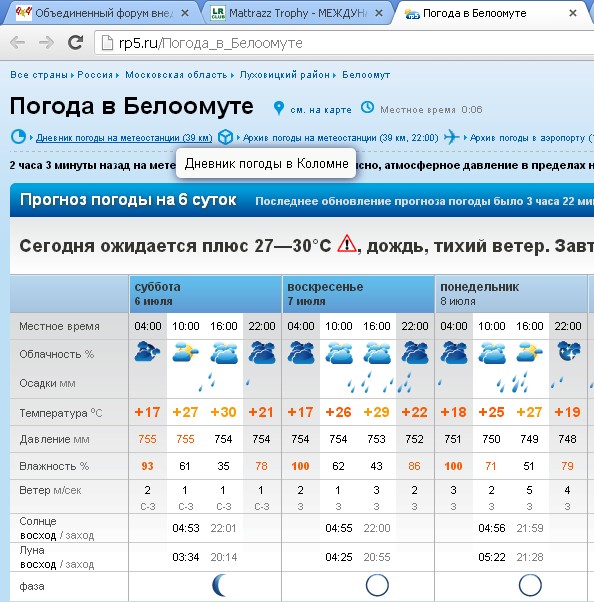This screenshot has width=594, height=602.
Task: Click the Прогноз погоды на 6 суток heading
Action: click(128, 200)
